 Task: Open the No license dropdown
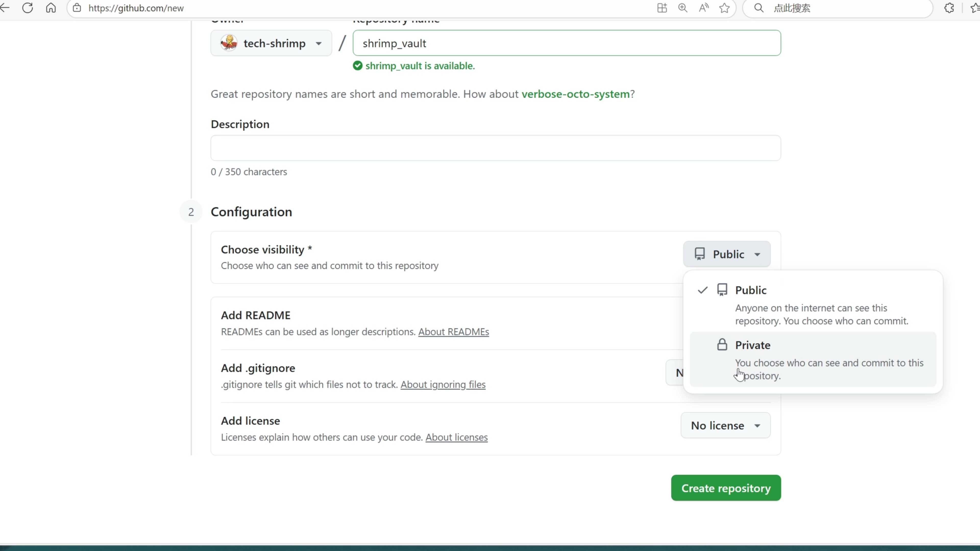pos(725,425)
